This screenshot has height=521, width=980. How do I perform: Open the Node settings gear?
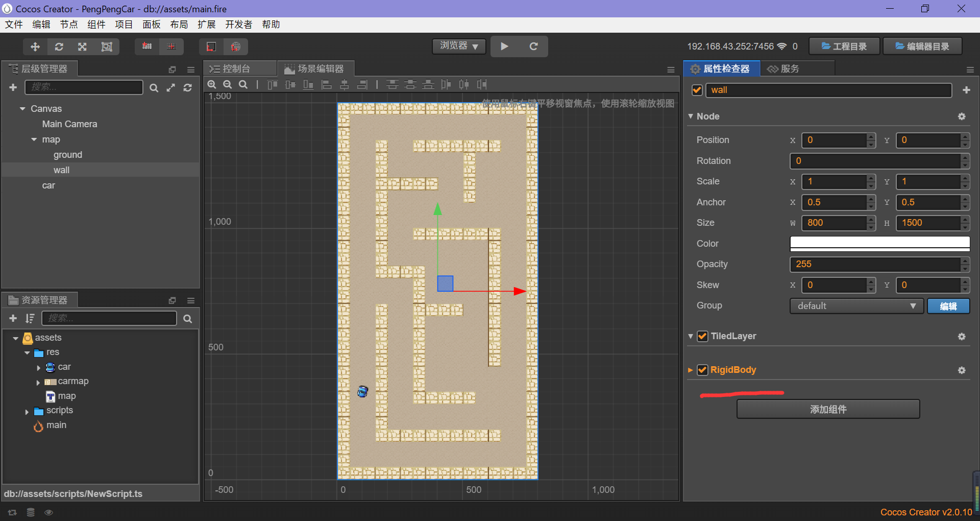point(962,116)
